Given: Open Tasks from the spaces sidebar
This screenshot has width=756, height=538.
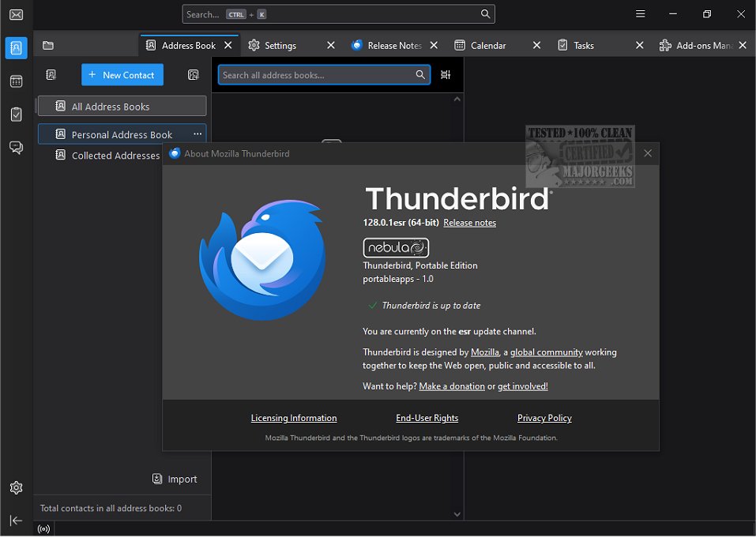Looking at the screenshot, I should point(16,115).
